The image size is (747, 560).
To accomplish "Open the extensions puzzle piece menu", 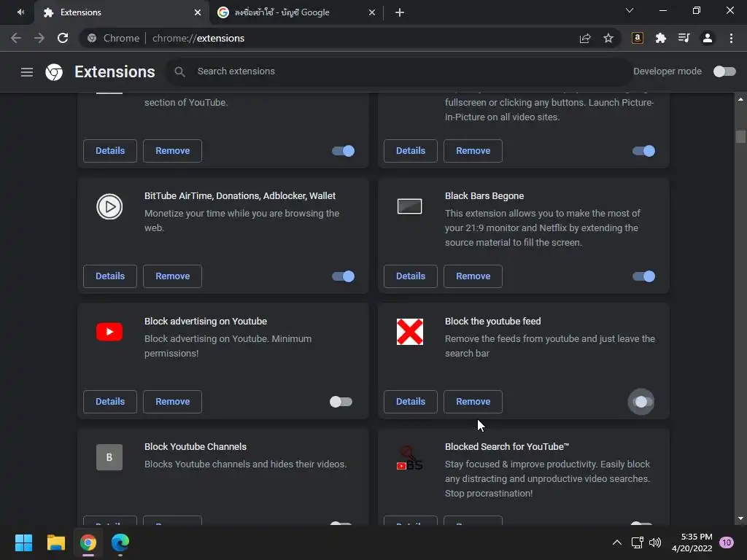I will click(x=661, y=38).
